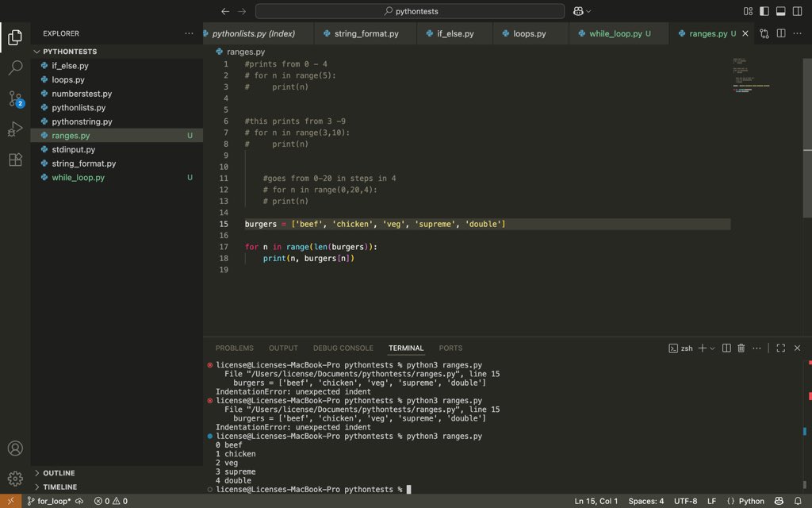The height and width of the screenshot is (508, 812).
Task: Open the Manage gear icon
Action: (x=15, y=478)
